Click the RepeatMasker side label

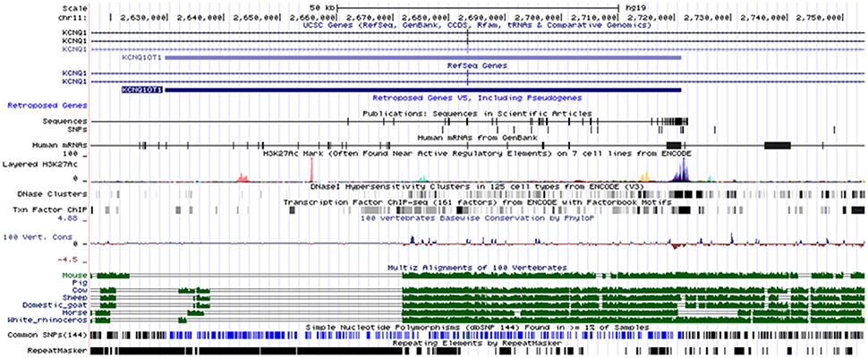tap(57, 350)
